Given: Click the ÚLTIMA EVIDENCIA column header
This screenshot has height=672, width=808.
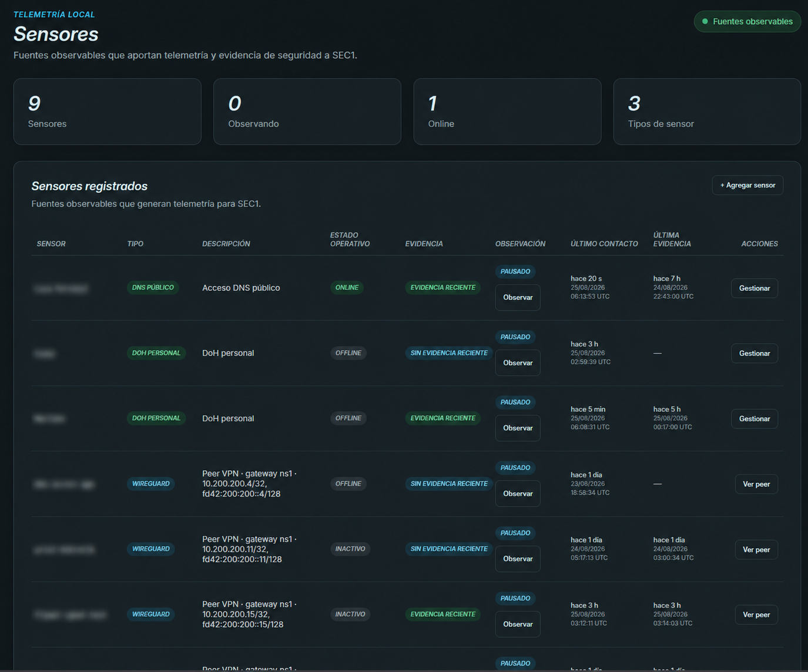Looking at the screenshot, I should tap(672, 240).
